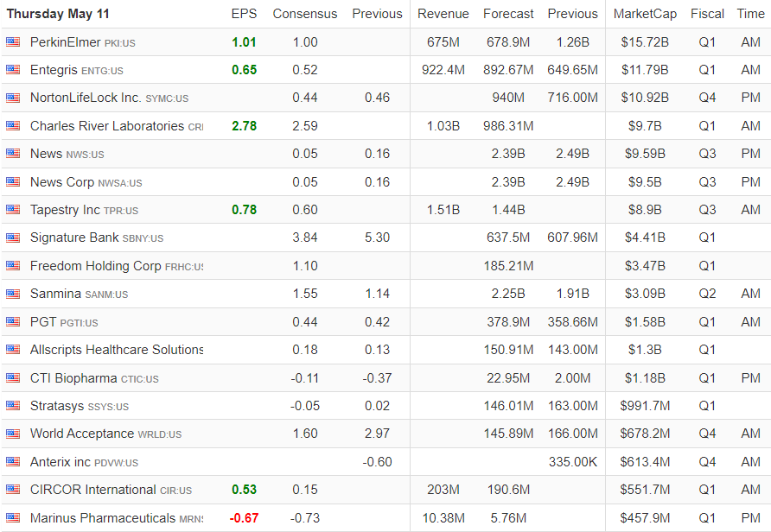Click the flag icon beside Anterix inc
Viewport: 771px width, 532px height.
tap(13, 462)
